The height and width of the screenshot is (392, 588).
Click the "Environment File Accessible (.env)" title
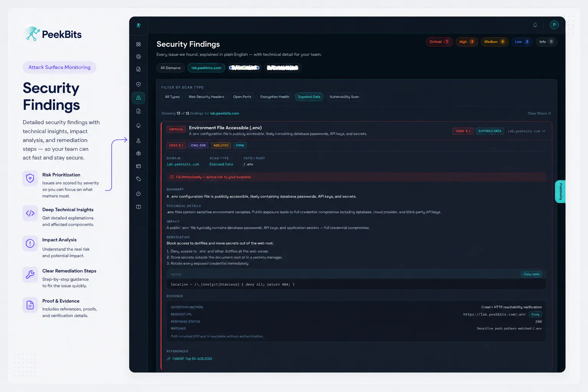tap(225, 128)
